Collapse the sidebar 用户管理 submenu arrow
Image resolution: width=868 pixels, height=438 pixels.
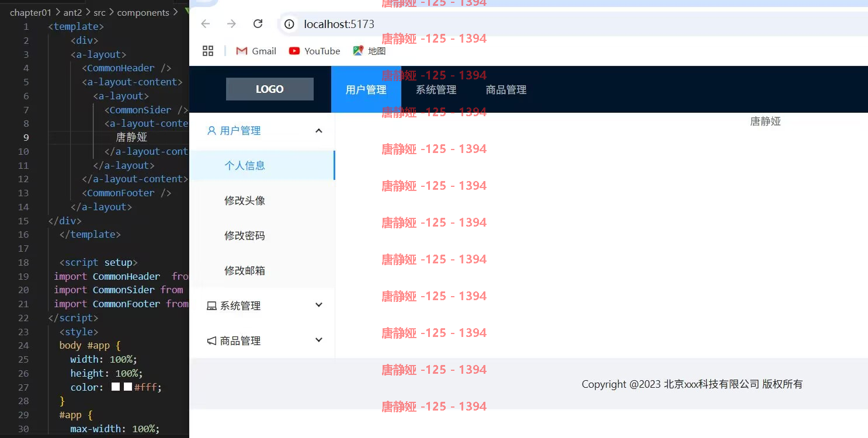[x=319, y=131]
